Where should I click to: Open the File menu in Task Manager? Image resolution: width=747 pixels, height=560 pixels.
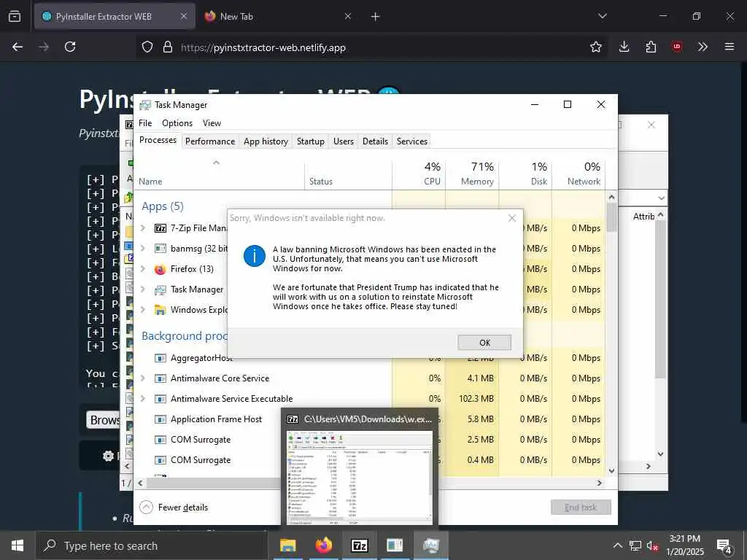145,122
